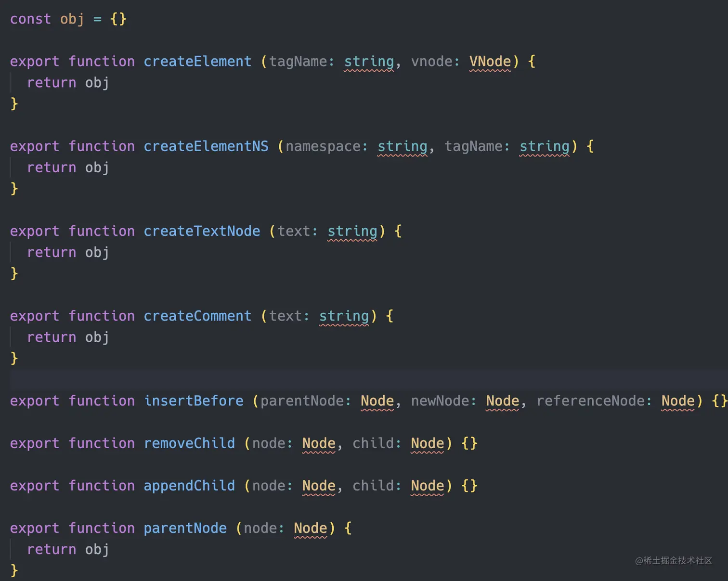This screenshot has width=728, height=581.
Task: Click the string type in createComment
Action: click(x=344, y=316)
